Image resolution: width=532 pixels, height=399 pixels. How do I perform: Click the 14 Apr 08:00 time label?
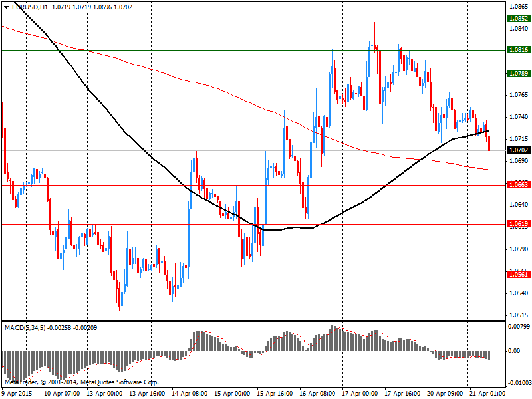(x=190, y=394)
